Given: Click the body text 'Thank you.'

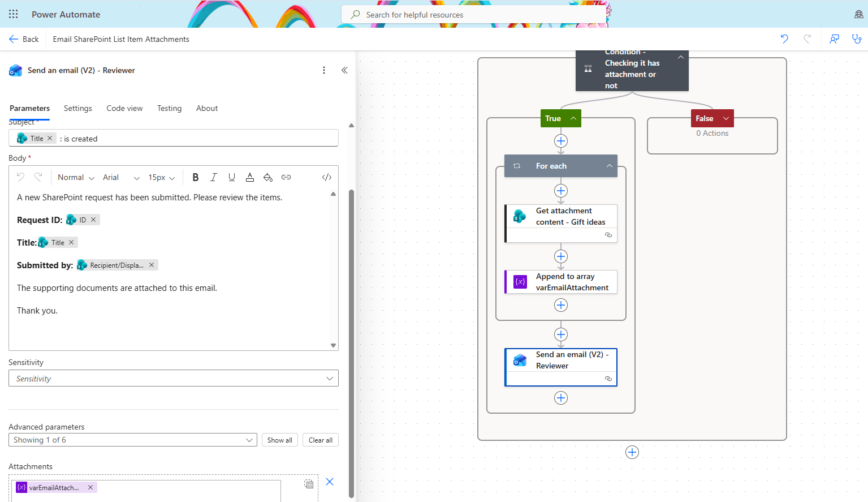Looking at the screenshot, I should pos(37,311).
